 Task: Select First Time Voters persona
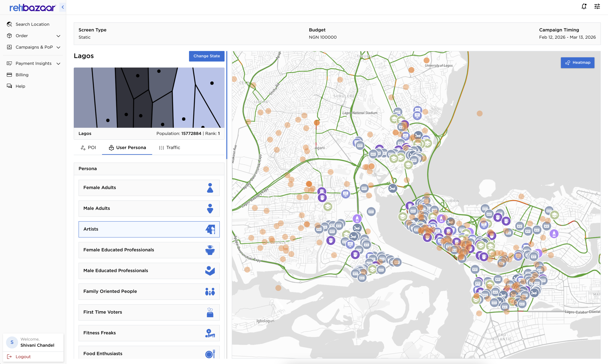[149, 312]
